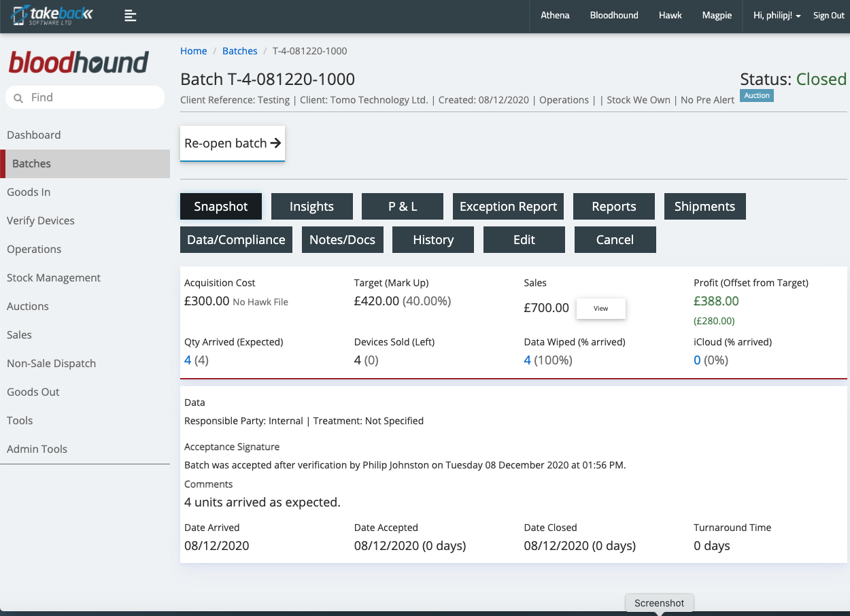Open Stock Management sidebar item
This screenshot has height=616, width=850.
(85, 277)
